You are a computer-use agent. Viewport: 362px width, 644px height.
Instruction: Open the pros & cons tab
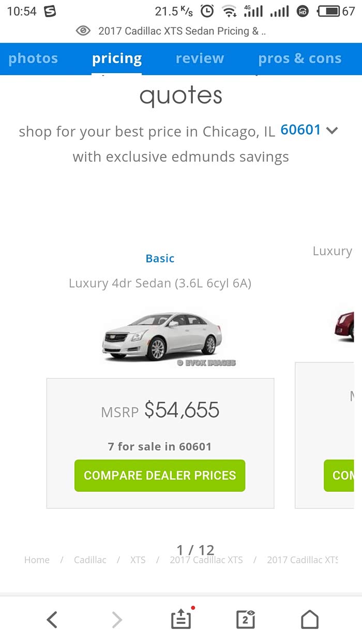[x=299, y=58]
